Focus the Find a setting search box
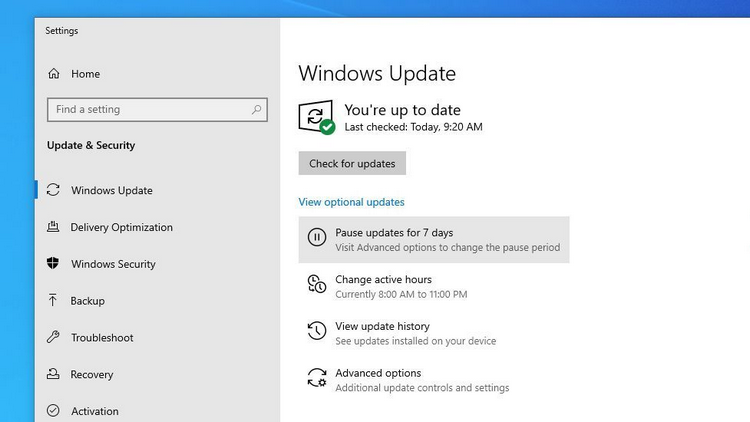 (x=157, y=110)
